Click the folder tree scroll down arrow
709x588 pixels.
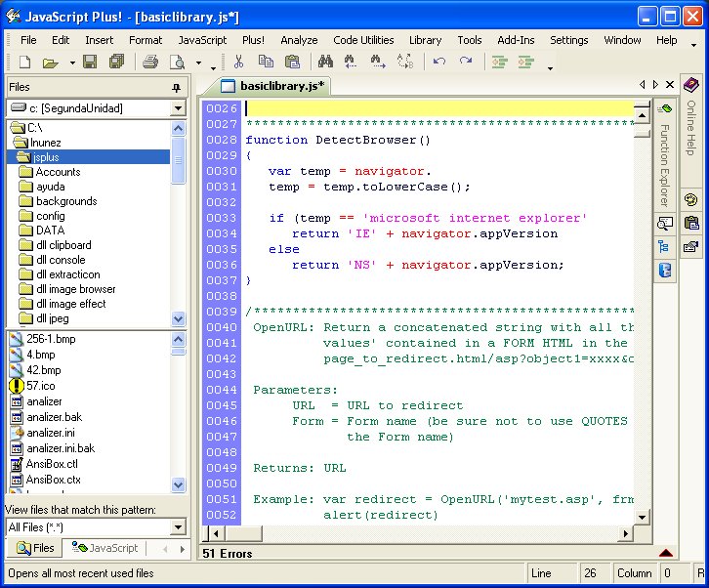click(178, 318)
